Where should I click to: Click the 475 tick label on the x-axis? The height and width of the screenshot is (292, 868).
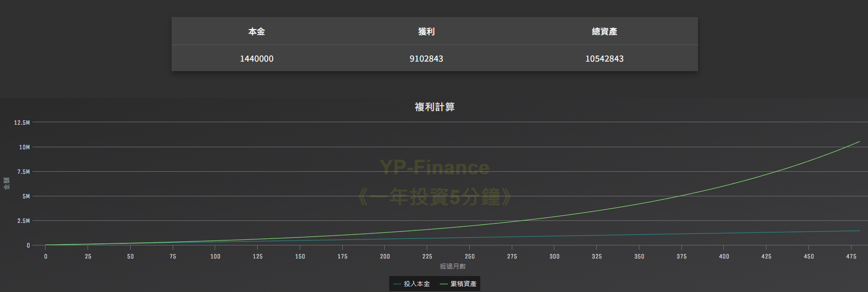(851, 256)
